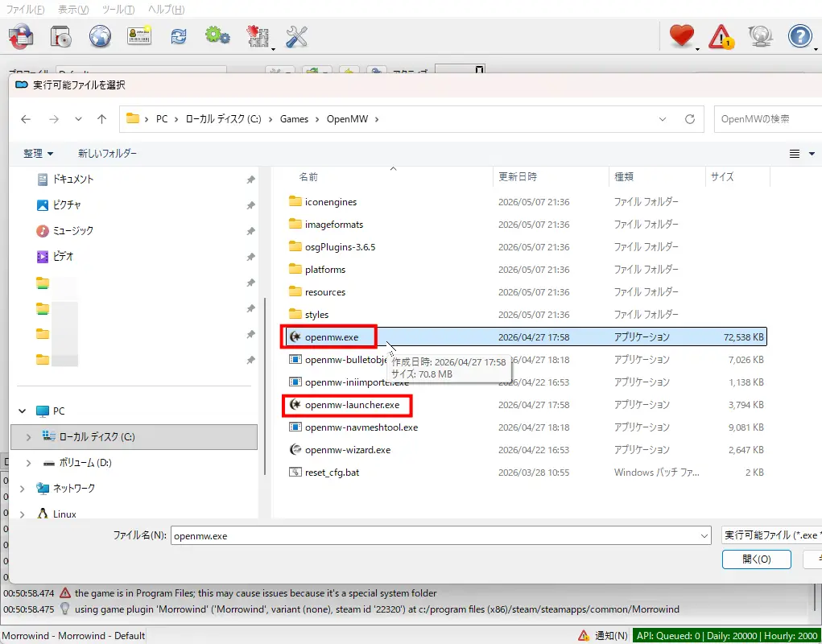Select the imageformats folder
Viewport: 822px width, 644px height.
tap(334, 225)
